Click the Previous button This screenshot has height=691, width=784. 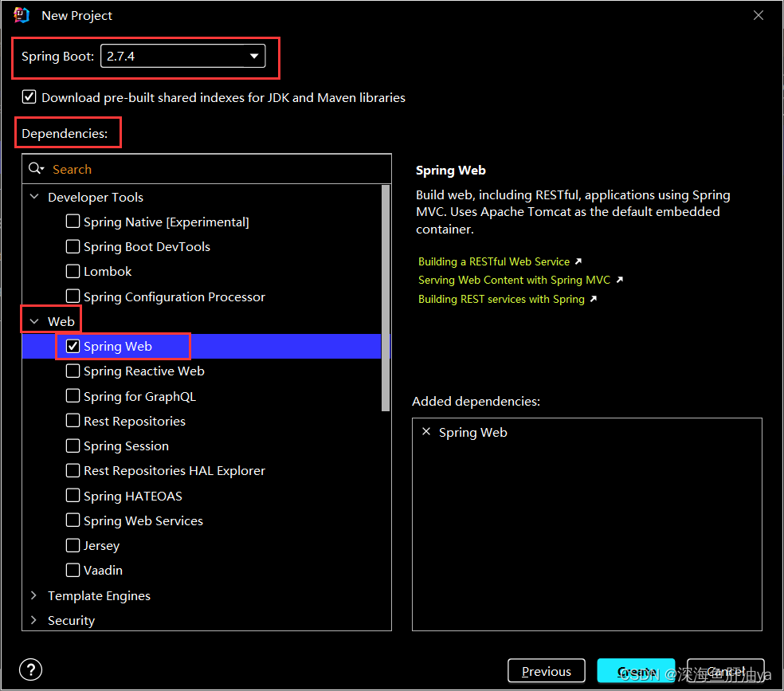(x=546, y=671)
